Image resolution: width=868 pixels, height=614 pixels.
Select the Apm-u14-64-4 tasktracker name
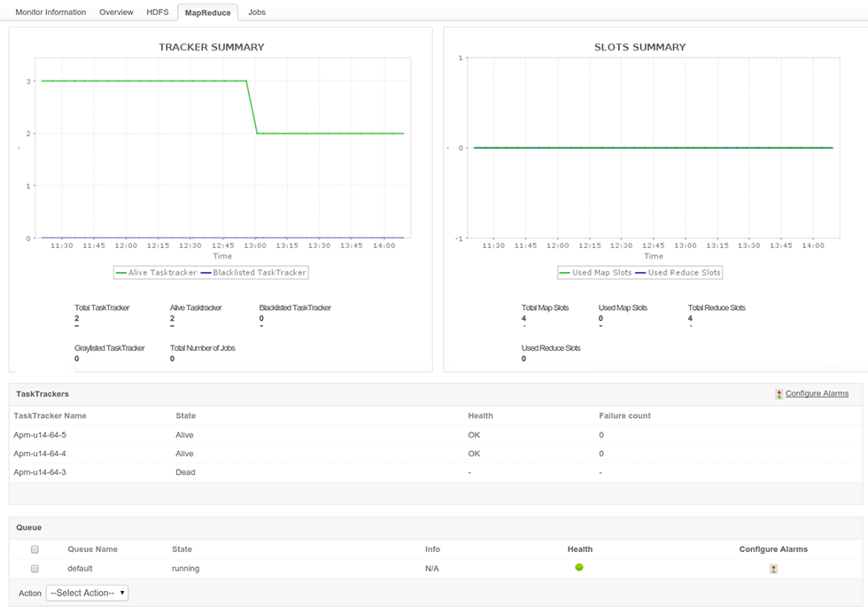40,454
